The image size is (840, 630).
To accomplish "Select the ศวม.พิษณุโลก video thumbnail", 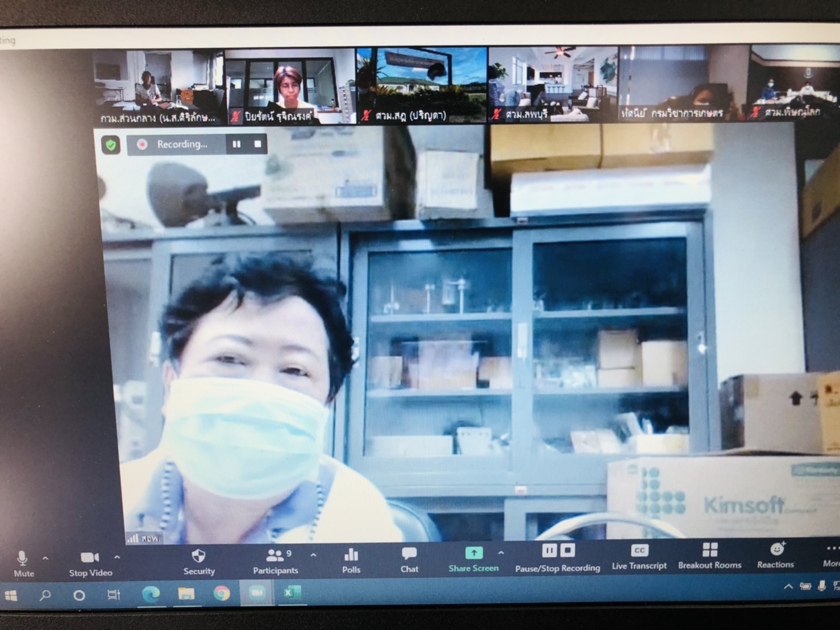I will [795, 83].
